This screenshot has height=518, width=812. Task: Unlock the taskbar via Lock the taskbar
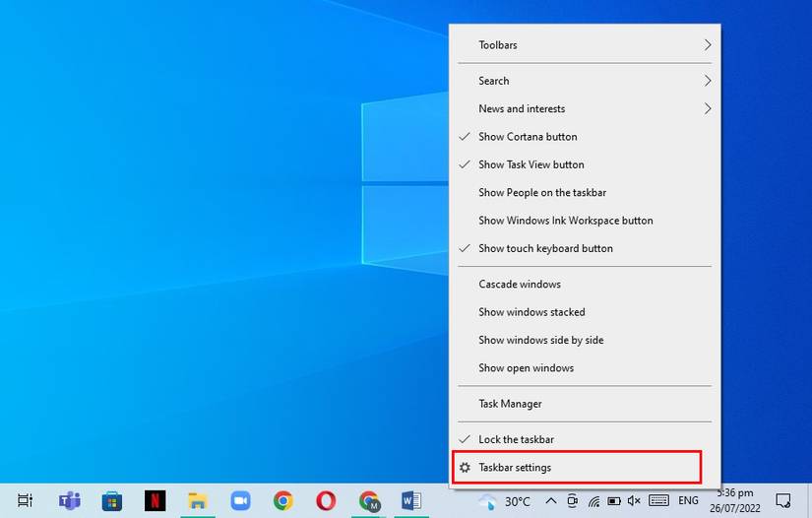pos(515,439)
